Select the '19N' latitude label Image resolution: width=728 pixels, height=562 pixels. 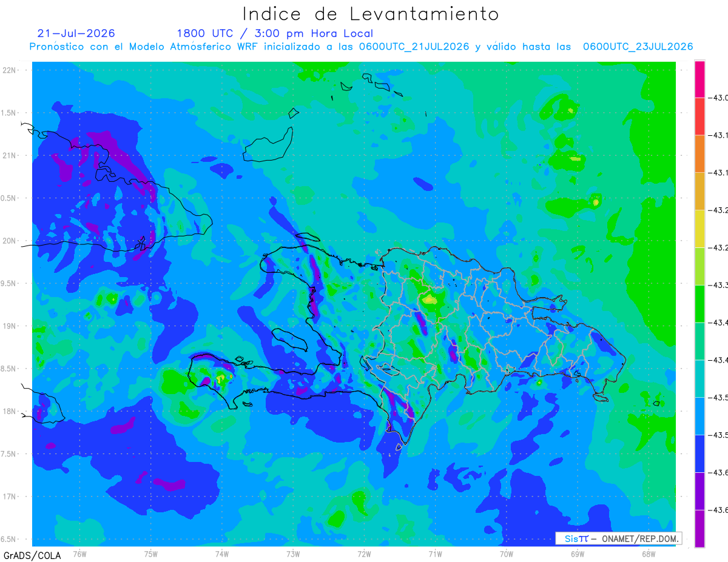[x=10, y=326]
